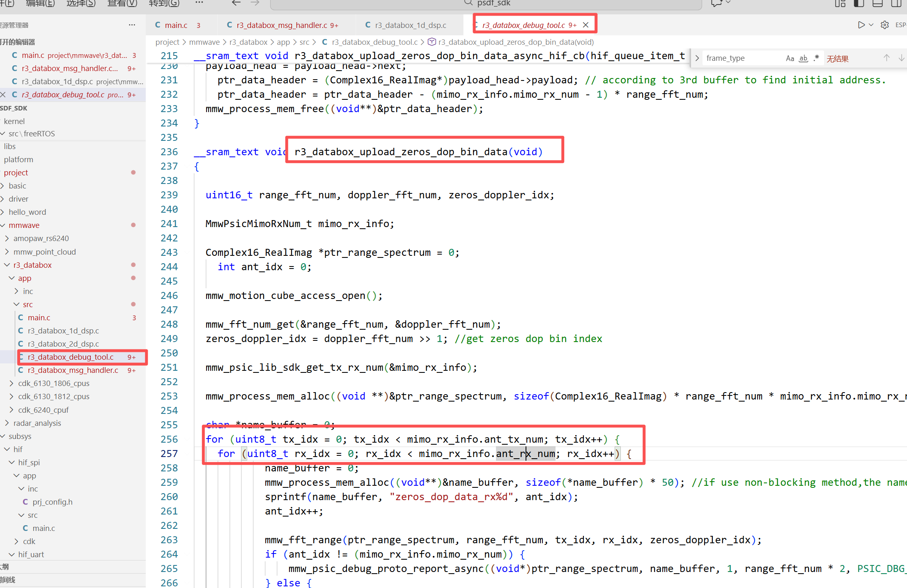The image size is (907, 588).
Task: Click the search magnifier icon in command center
Action: pyautogui.click(x=468, y=3)
